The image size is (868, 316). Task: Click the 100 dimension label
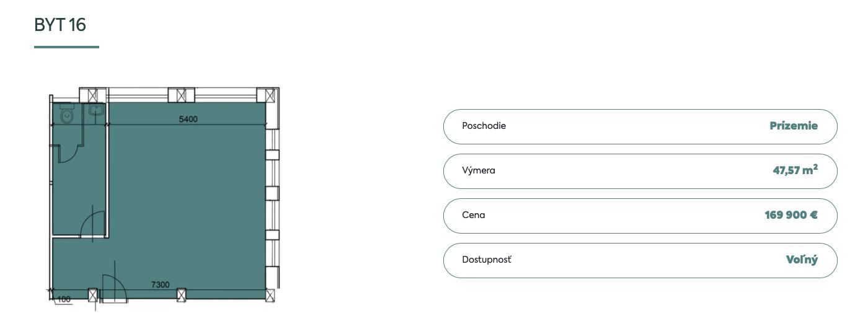tap(64, 299)
